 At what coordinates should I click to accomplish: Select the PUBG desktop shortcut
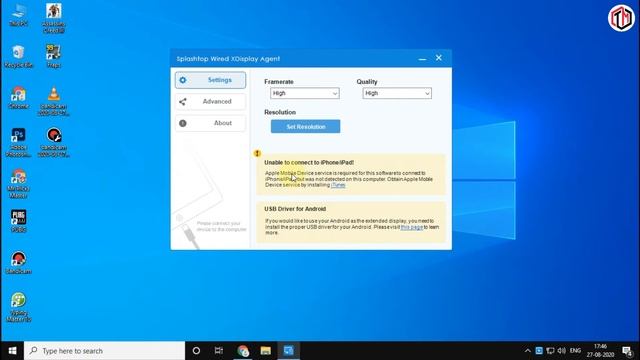click(x=18, y=221)
